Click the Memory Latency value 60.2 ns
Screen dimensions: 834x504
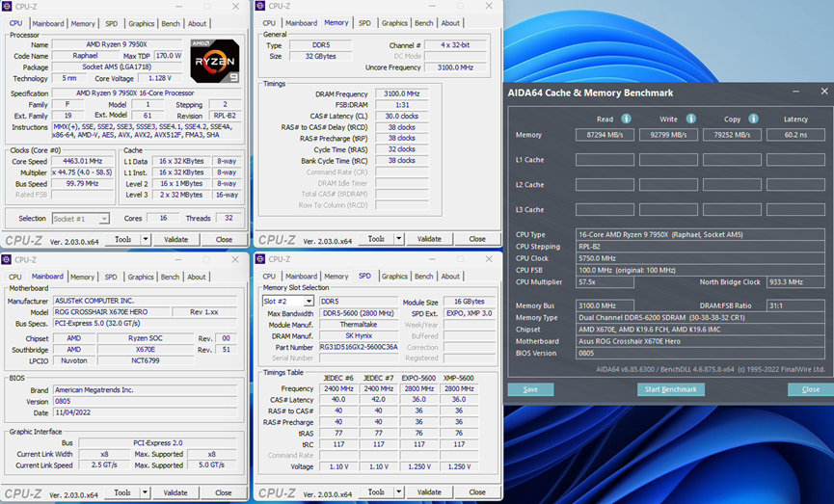(x=795, y=135)
